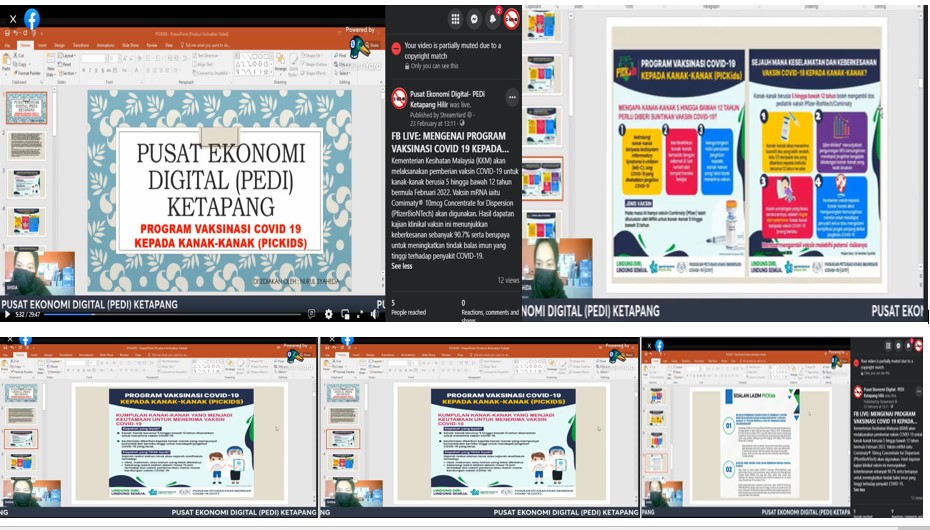
Task: Expand the Layout dropdown in the Slides group
Action: pyautogui.click(x=65, y=56)
